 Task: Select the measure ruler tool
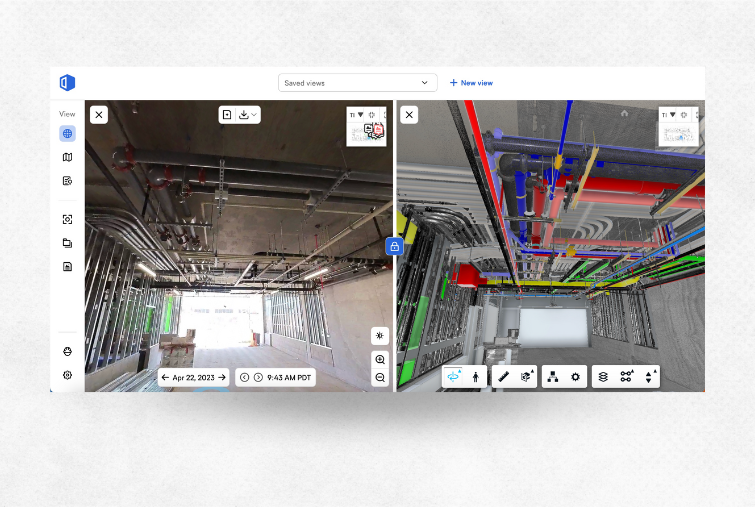pyautogui.click(x=503, y=377)
